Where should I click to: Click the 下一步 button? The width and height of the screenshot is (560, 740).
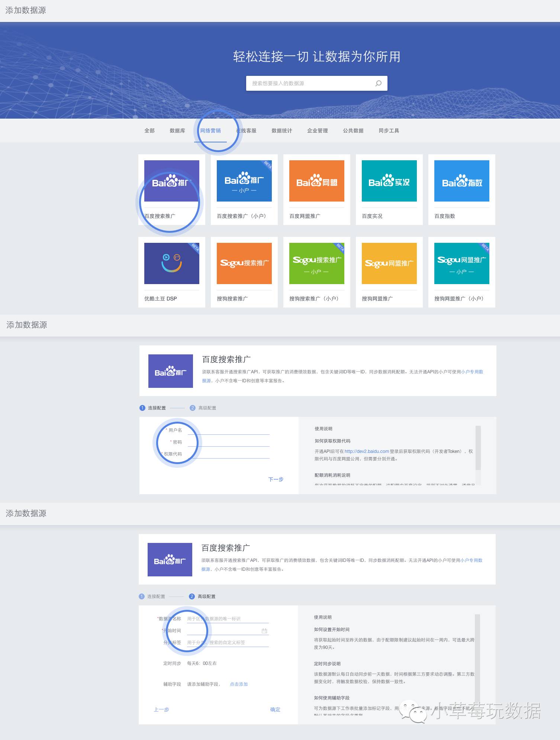pyautogui.click(x=276, y=479)
